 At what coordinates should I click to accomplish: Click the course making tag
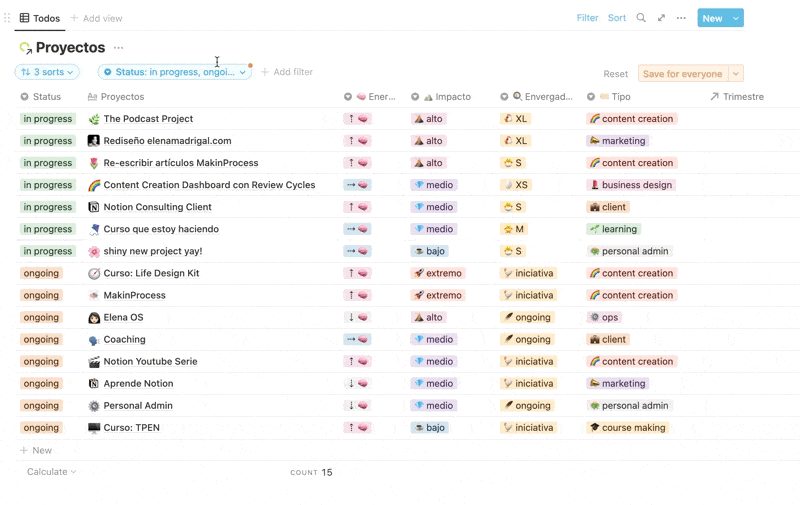[628, 428]
